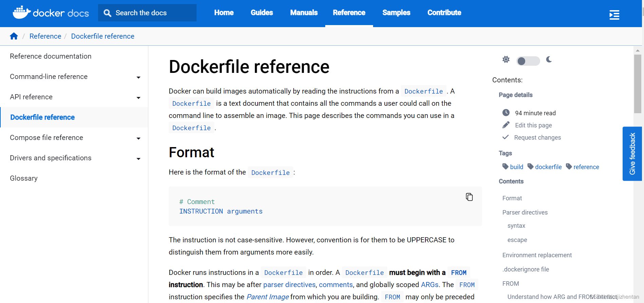
Task: Click the scrollbar up arrow
Action: click(638, 50)
